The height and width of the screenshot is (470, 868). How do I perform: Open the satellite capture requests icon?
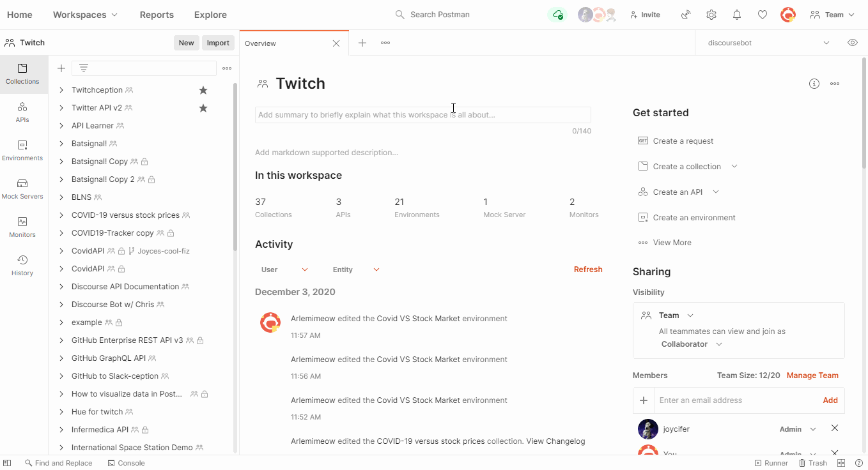686,15
